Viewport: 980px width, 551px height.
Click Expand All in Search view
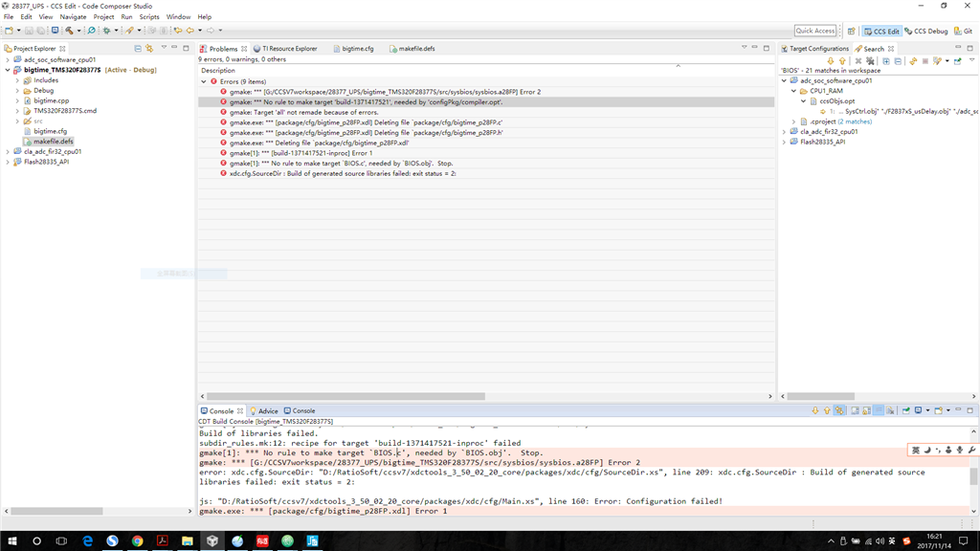[886, 61]
